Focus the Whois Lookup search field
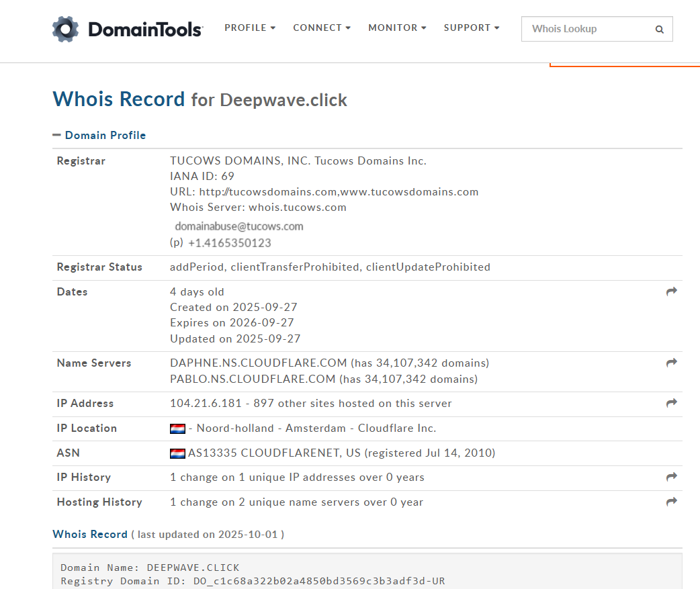Screen dimensions: 700x589 pyautogui.click(x=597, y=29)
